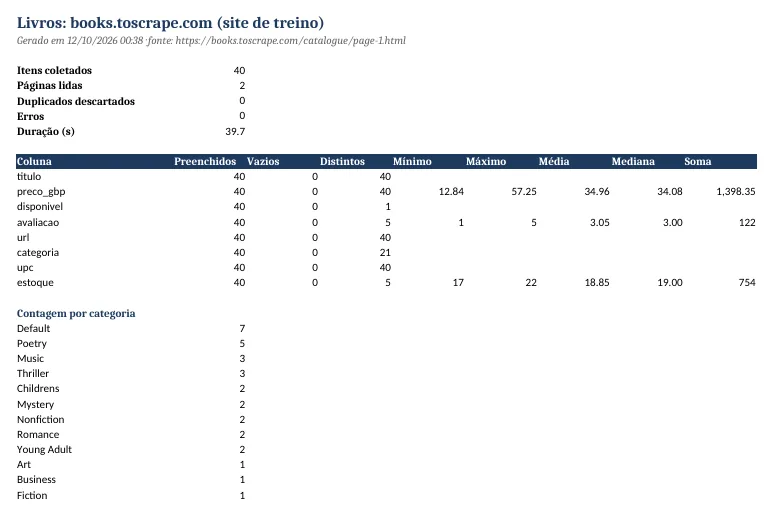This screenshot has width=773, height=515.
Task: Click the 'Distintos' table header
Action: (x=342, y=161)
